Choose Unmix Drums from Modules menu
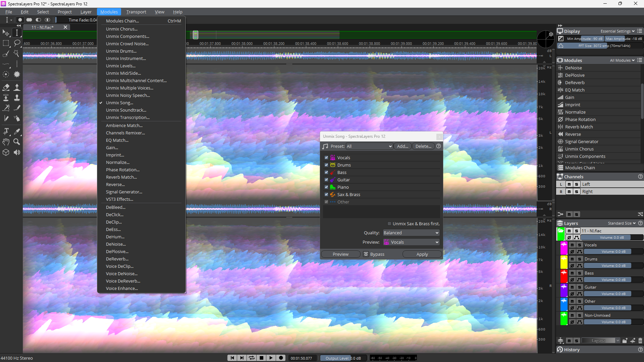Screen dimensions: 644x362 pyautogui.click(x=121, y=51)
